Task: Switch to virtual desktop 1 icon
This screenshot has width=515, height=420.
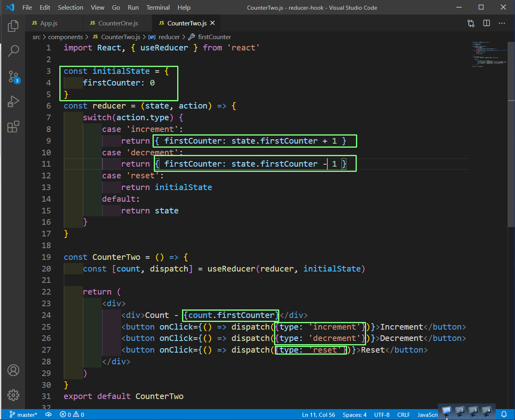Action: 446,411
